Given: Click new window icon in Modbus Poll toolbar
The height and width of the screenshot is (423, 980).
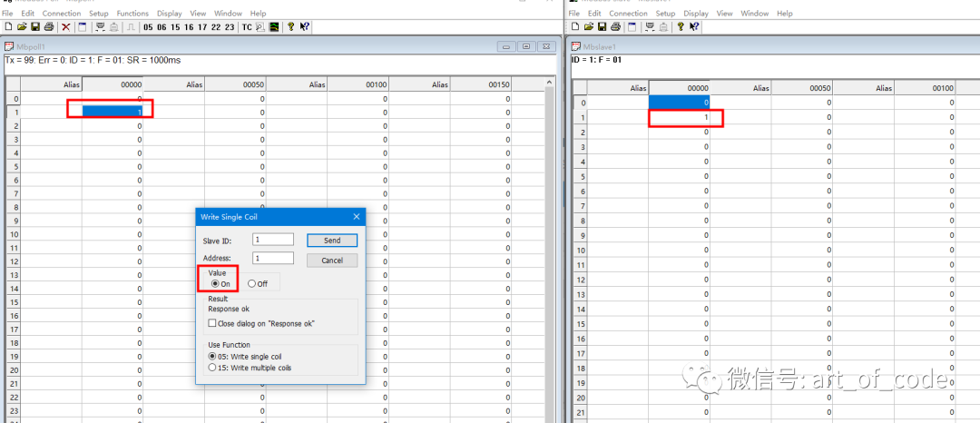Looking at the screenshot, I should click(x=82, y=27).
